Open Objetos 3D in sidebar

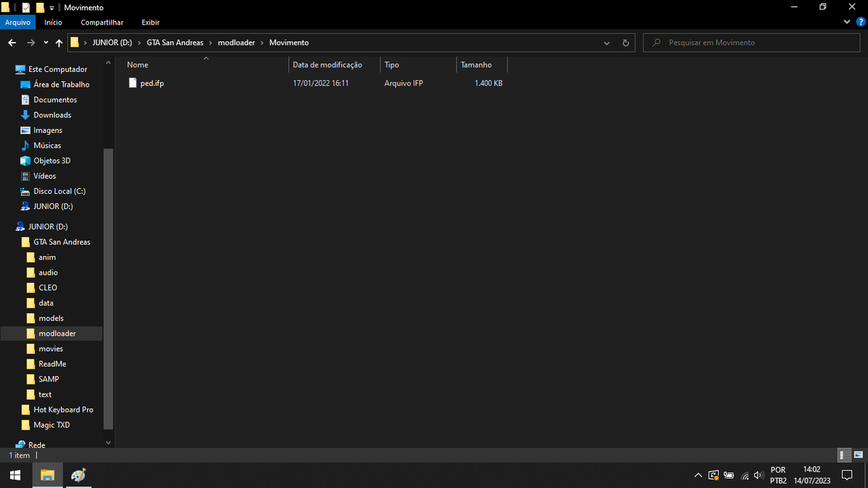(x=52, y=161)
